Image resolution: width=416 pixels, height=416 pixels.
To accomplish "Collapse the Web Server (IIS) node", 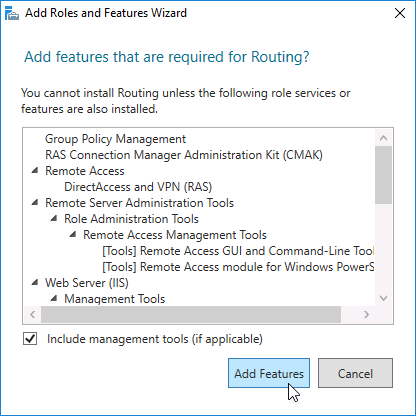I will 35,283.
